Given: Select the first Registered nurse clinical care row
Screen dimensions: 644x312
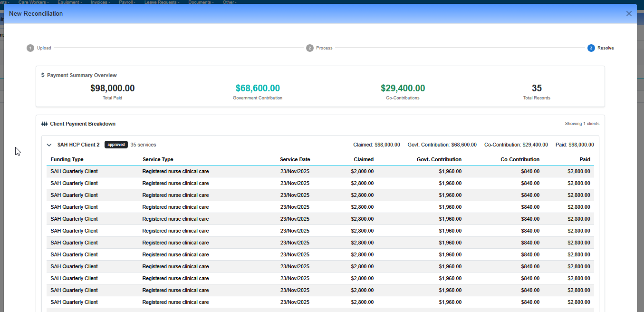Looking at the screenshot, I should (x=175, y=171).
